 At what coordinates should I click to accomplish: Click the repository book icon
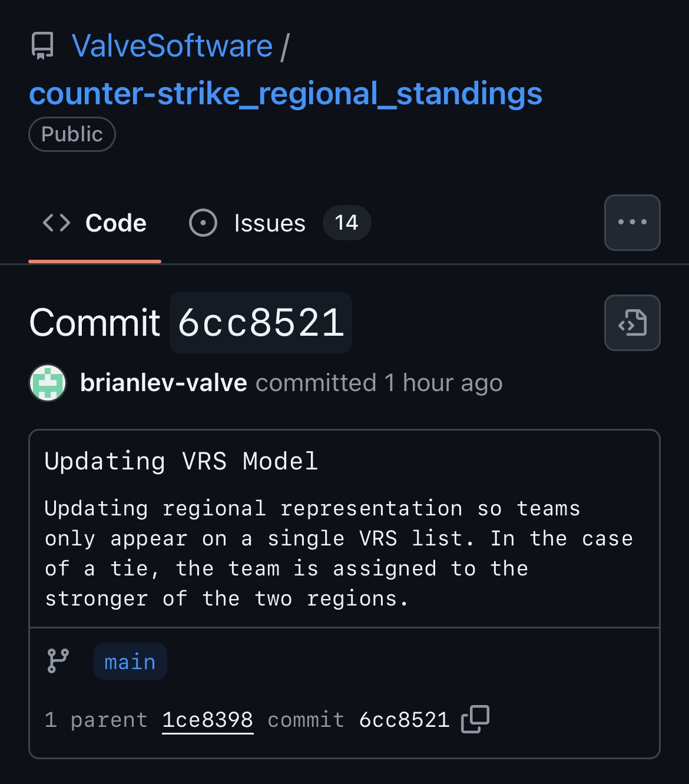pyautogui.click(x=42, y=46)
